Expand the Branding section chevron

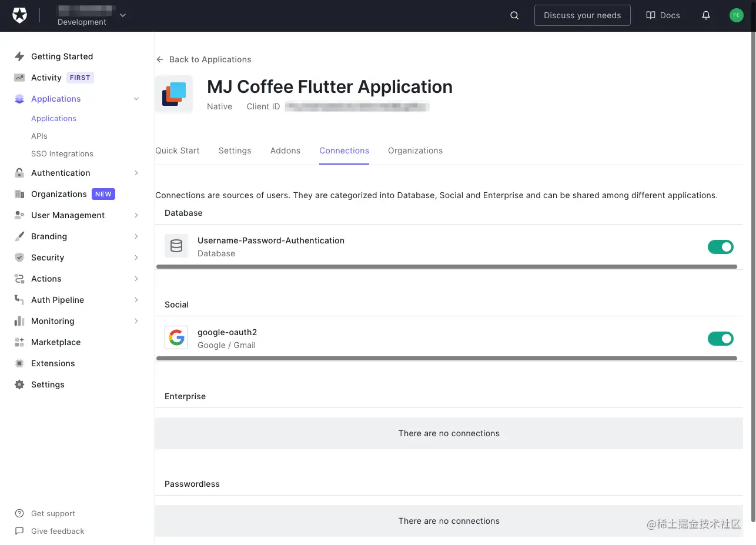[136, 236]
